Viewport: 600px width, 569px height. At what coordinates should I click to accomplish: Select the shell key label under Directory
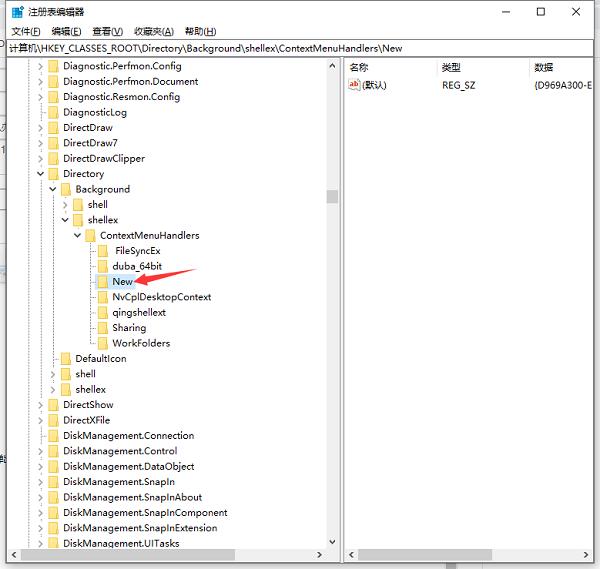click(x=85, y=374)
